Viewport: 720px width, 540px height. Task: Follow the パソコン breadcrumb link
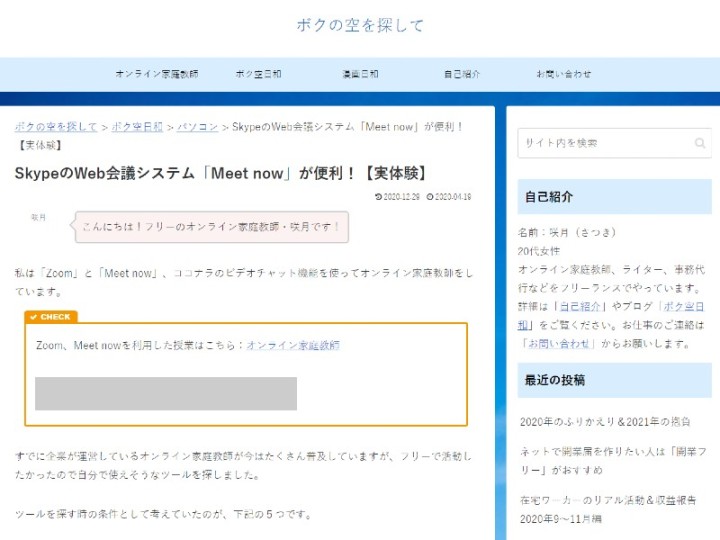coord(197,127)
